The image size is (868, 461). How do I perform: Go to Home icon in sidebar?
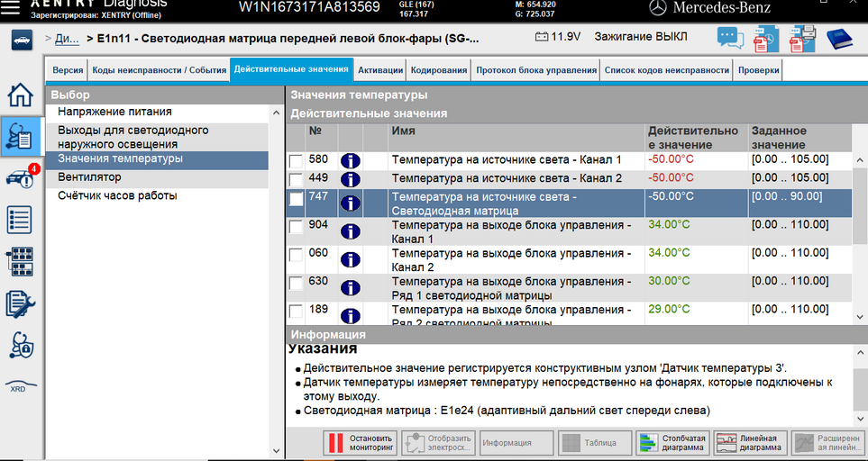click(x=21, y=95)
